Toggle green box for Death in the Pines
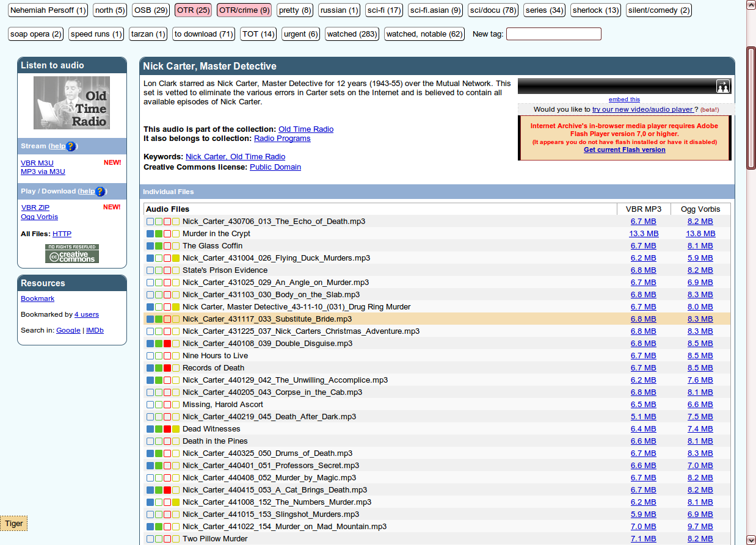The width and height of the screenshot is (756, 545). click(159, 441)
